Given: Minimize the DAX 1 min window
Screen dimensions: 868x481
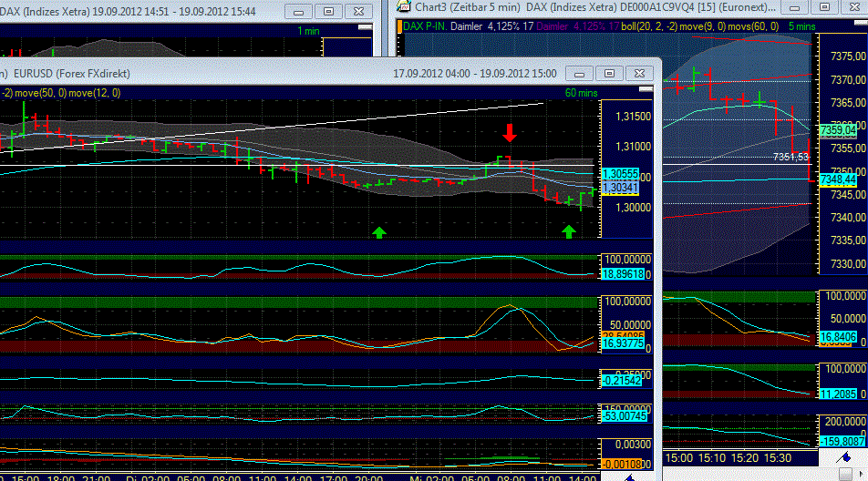Looking at the screenshot, I should 298,12.
